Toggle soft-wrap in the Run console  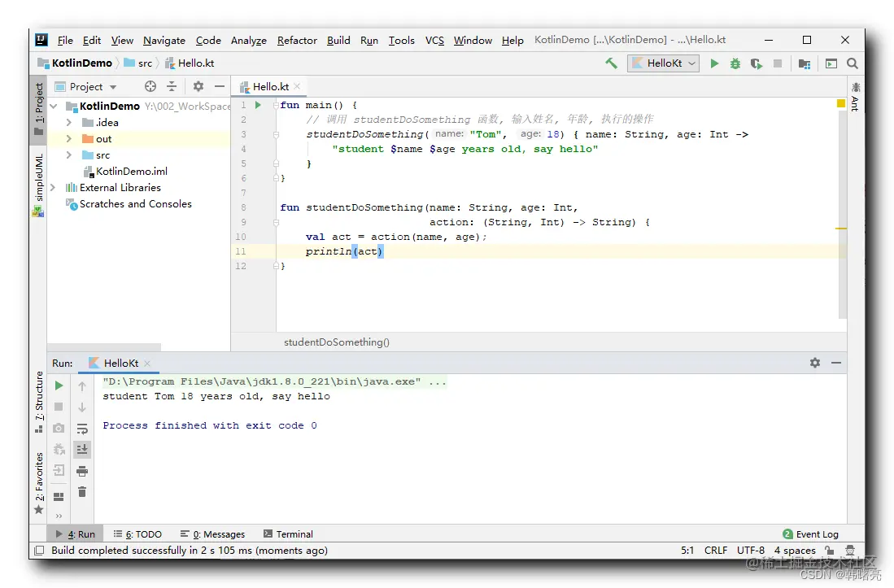(82, 429)
